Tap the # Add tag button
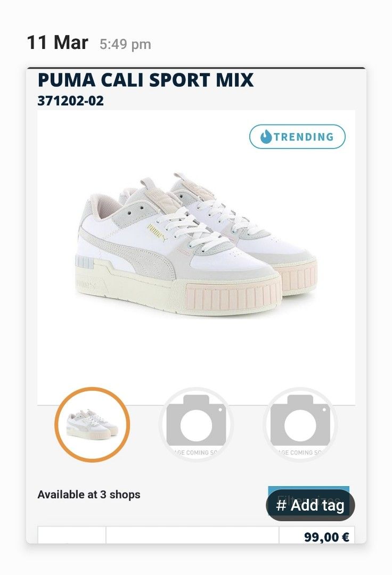392x575 pixels. tap(310, 505)
